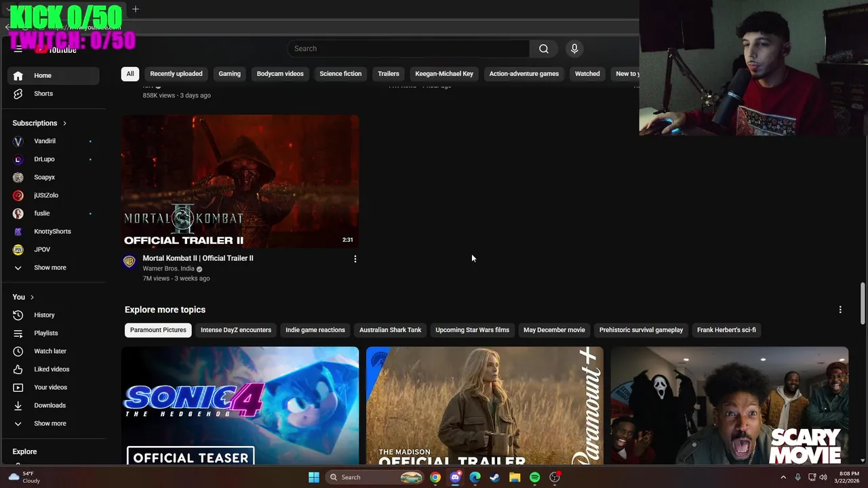The height and width of the screenshot is (488, 868).
Task: Open Discord from the taskbar
Action: click(455, 477)
